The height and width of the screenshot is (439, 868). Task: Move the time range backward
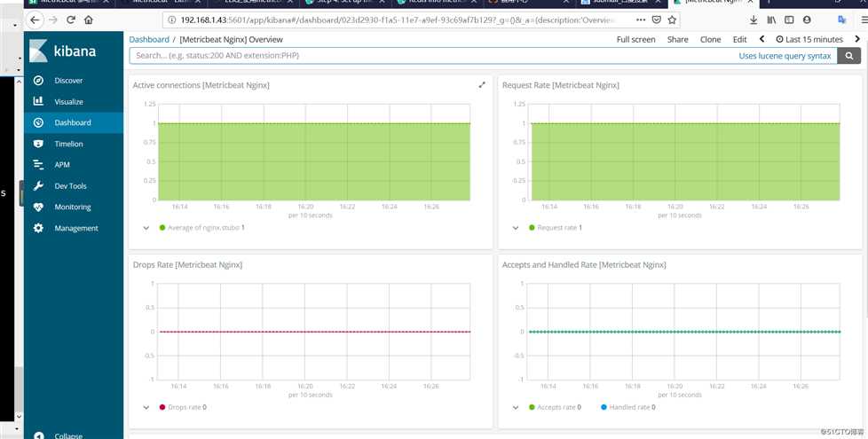click(x=761, y=39)
